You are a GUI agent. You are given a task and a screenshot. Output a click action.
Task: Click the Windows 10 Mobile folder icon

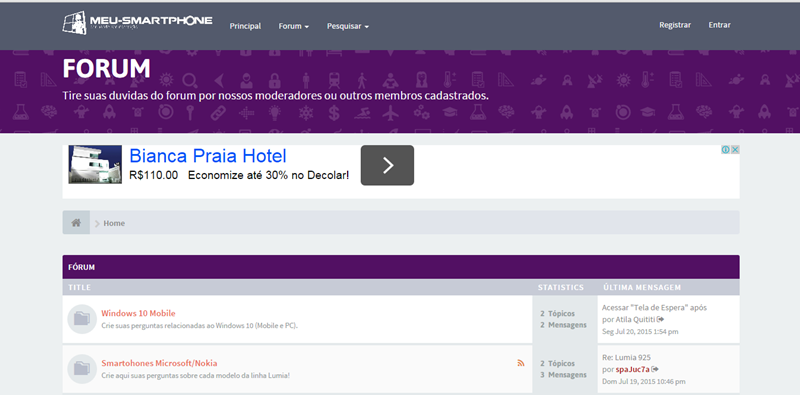point(82,319)
